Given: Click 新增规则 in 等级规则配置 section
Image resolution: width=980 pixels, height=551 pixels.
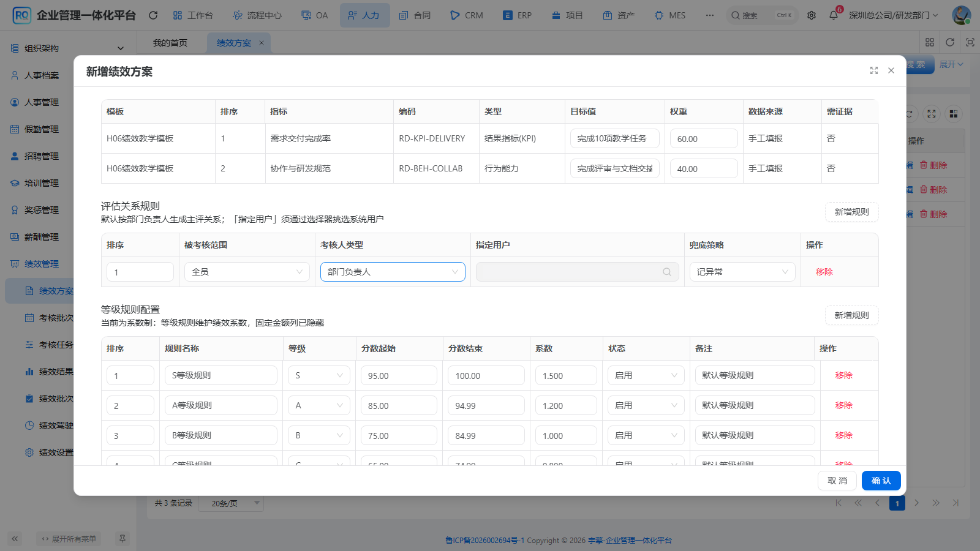Looking at the screenshot, I should click(x=852, y=315).
